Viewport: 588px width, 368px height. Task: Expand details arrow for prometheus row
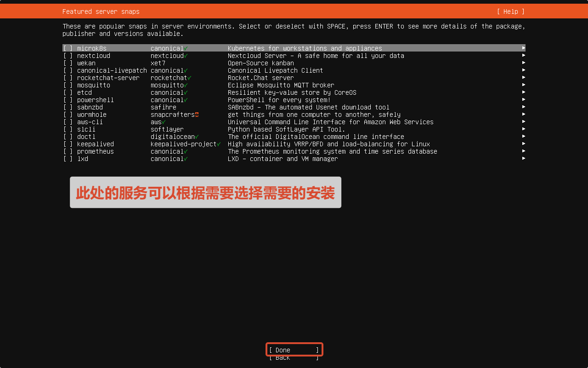[524, 151]
